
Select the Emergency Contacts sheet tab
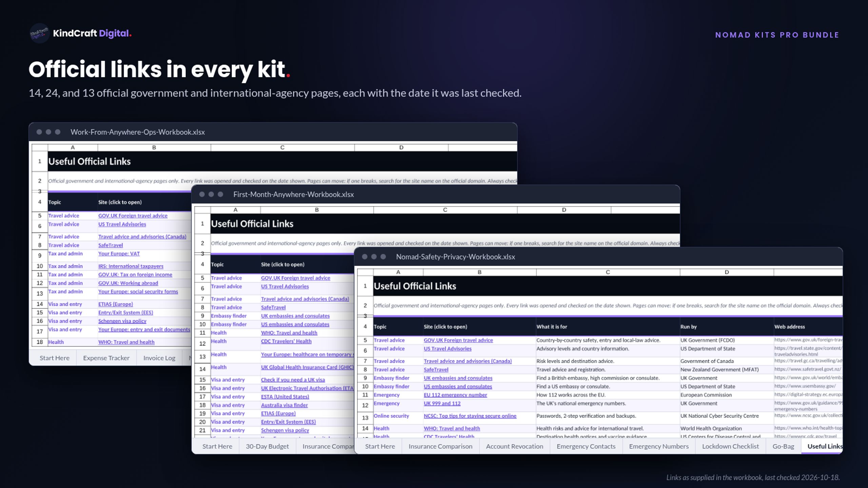point(586,446)
